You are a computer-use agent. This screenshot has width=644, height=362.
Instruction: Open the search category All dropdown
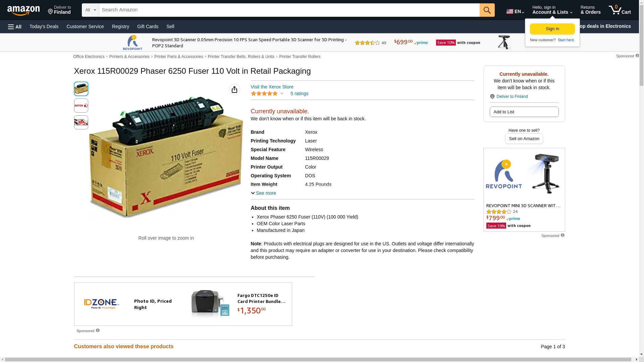pyautogui.click(x=91, y=10)
